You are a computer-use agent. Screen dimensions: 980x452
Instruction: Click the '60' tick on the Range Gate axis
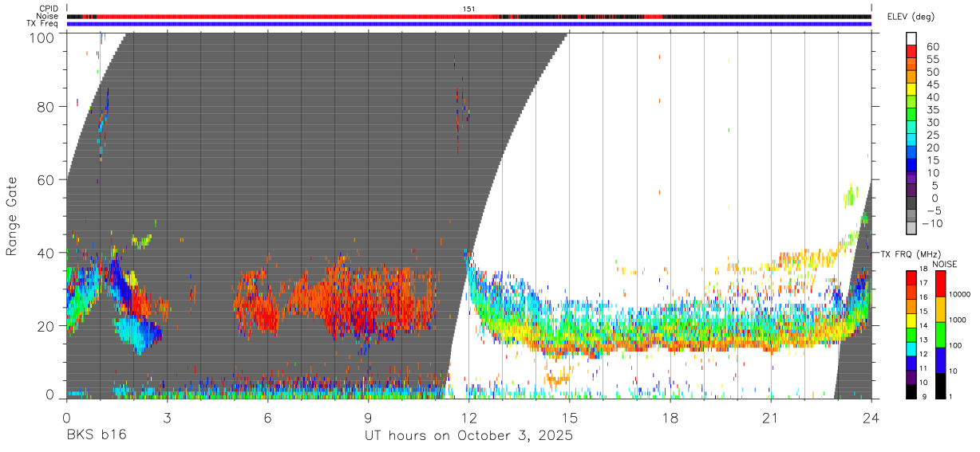tap(47, 179)
